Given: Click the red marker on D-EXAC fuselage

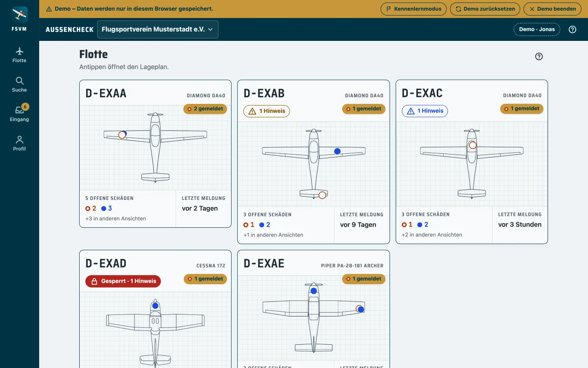Looking at the screenshot, I should pos(472,145).
